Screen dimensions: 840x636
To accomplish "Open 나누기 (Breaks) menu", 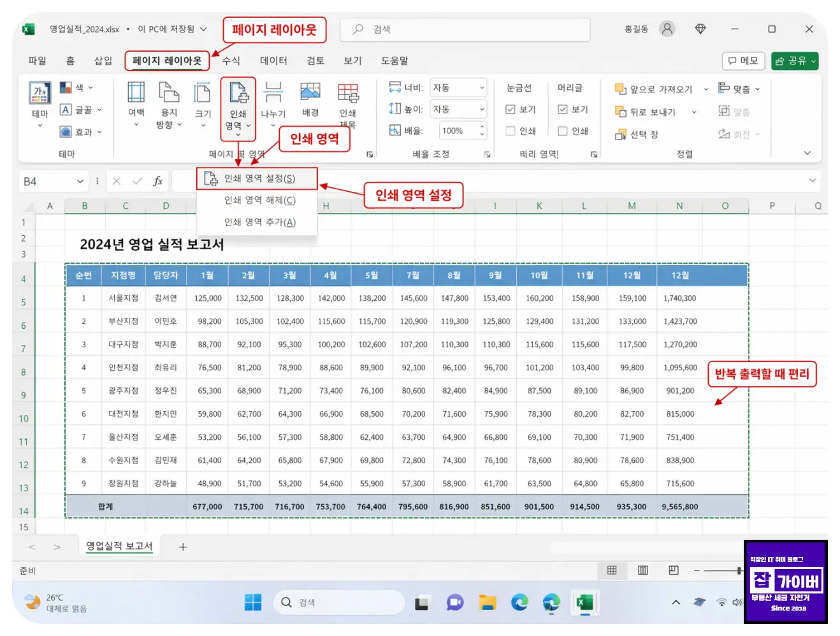I will 273,105.
